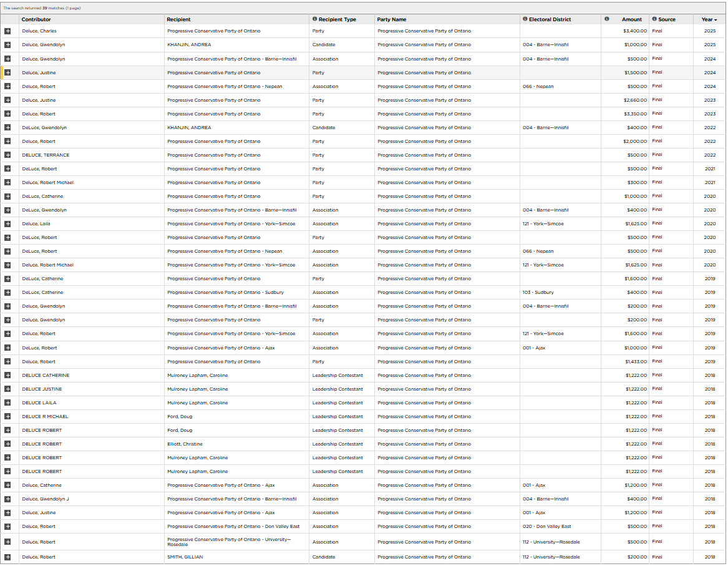Expand Deluce, Robert Michael $1,625.00 row
Viewport: 728px width, 566px height.
7,265
